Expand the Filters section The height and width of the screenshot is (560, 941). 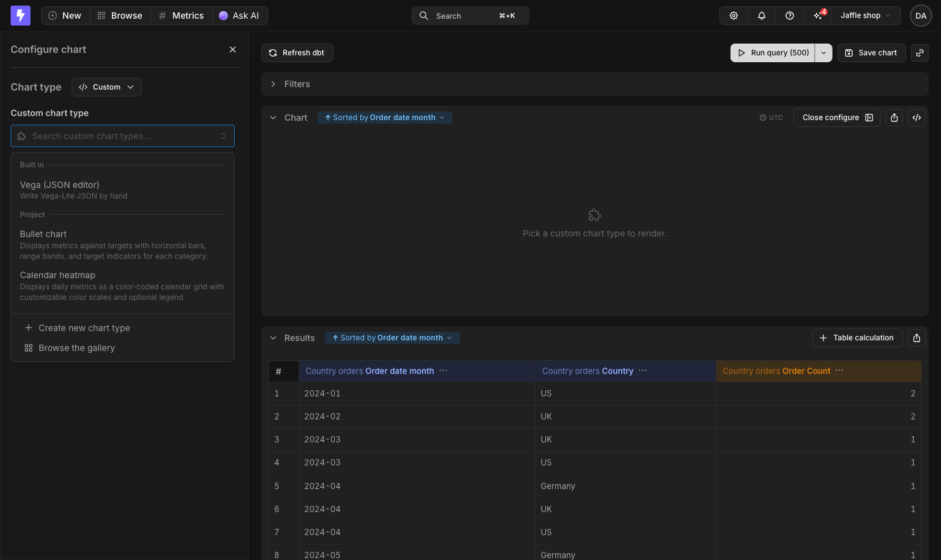[595, 84]
